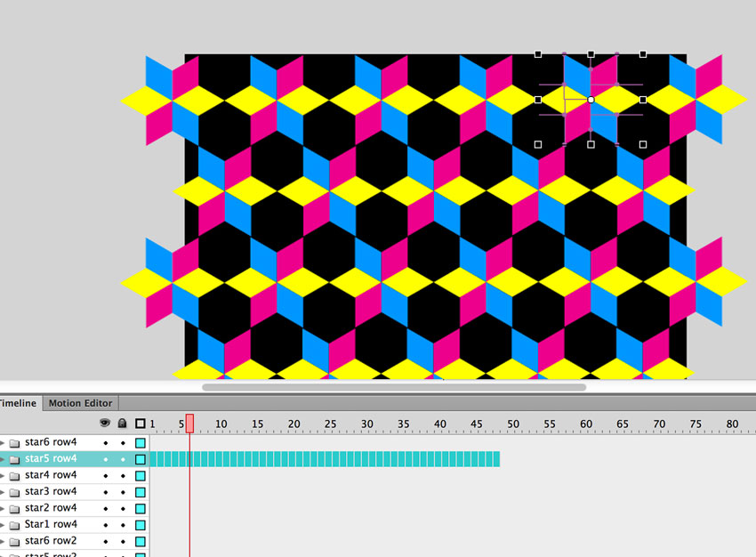This screenshot has width=756, height=557.
Task: Toggle visibility dot of star6 row4 layer
Action: (x=106, y=443)
